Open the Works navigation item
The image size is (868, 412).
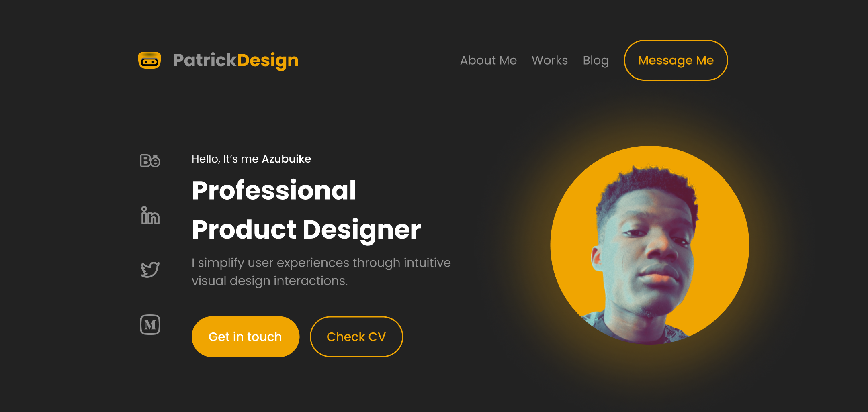pyautogui.click(x=550, y=60)
